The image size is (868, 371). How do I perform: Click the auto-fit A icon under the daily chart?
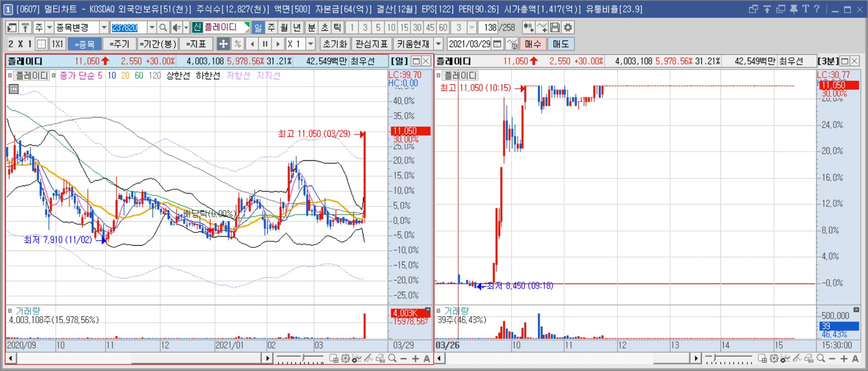point(427,359)
